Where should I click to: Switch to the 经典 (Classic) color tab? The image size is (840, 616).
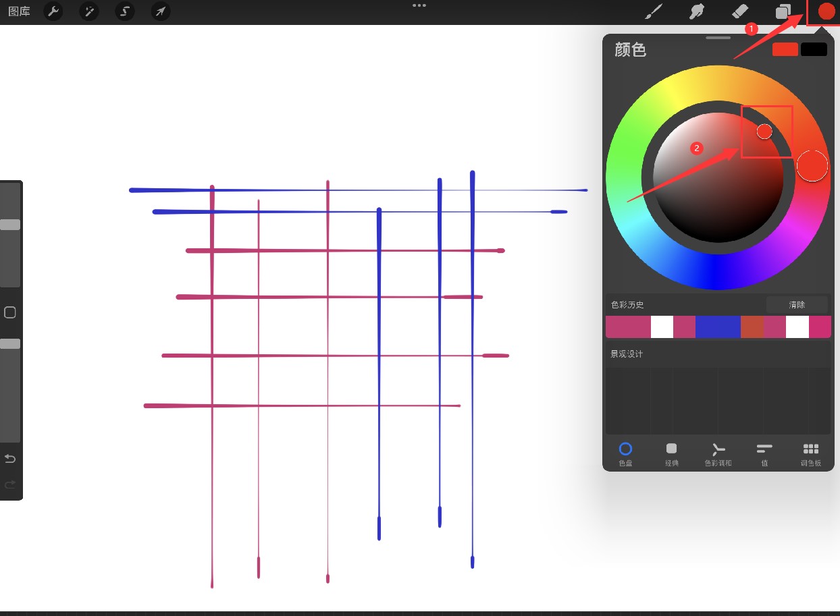pyautogui.click(x=671, y=453)
